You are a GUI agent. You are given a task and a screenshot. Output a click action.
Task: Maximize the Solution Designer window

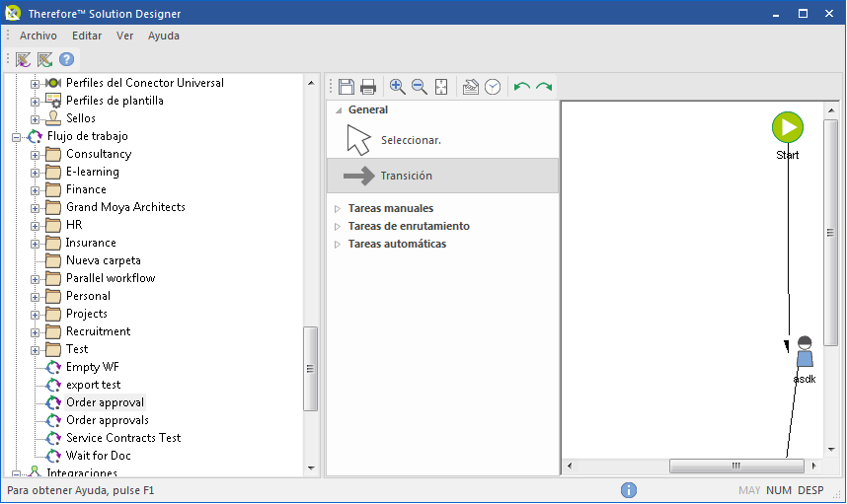point(803,14)
